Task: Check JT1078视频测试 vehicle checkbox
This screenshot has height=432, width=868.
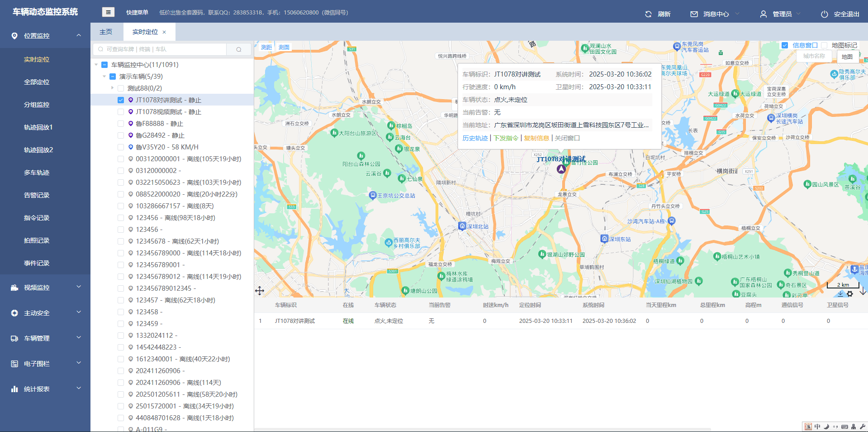Action: (121, 112)
